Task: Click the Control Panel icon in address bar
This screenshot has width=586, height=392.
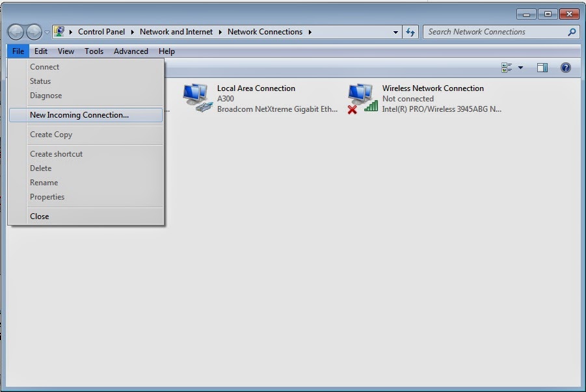Action: point(59,32)
